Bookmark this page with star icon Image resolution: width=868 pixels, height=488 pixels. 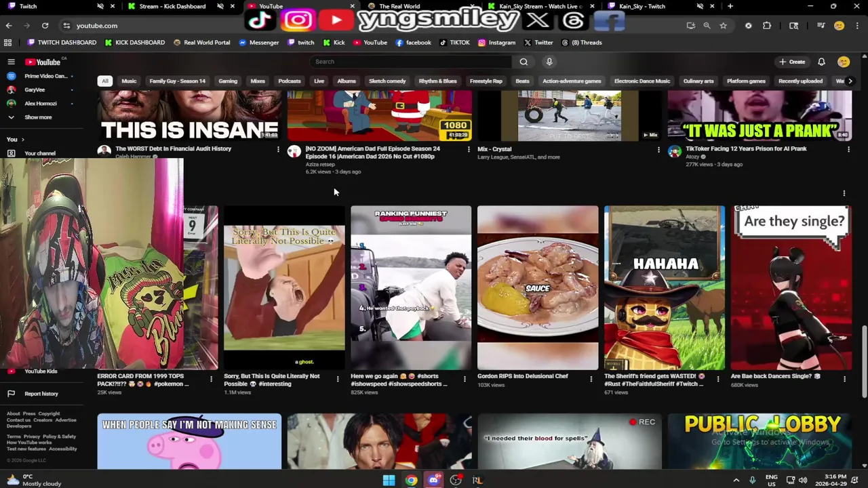tap(723, 26)
